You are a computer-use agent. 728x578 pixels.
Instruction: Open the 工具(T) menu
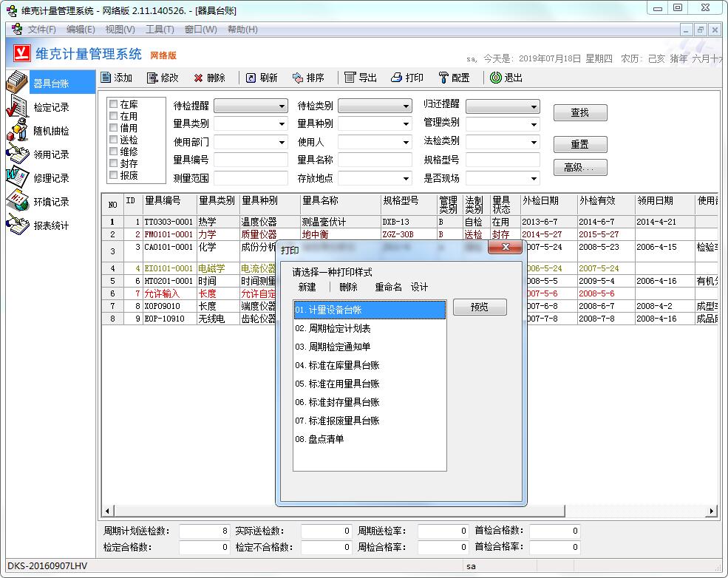click(x=160, y=30)
